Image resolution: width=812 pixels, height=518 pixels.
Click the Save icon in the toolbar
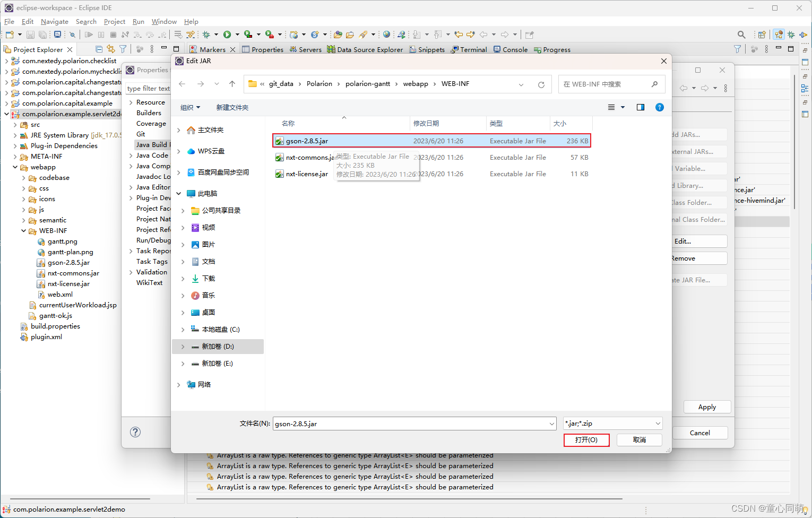pyautogui.click(x=30, y=34)
